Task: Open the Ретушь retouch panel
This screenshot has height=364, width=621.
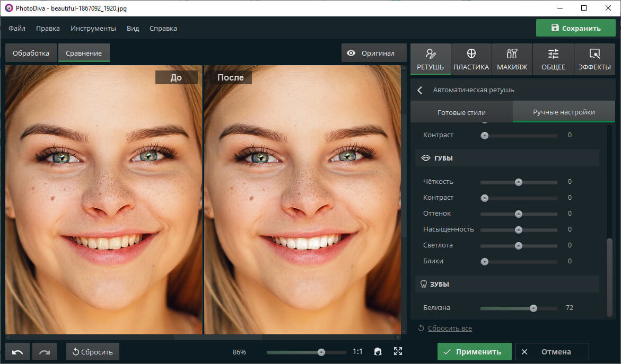Action: pos(430,59)
